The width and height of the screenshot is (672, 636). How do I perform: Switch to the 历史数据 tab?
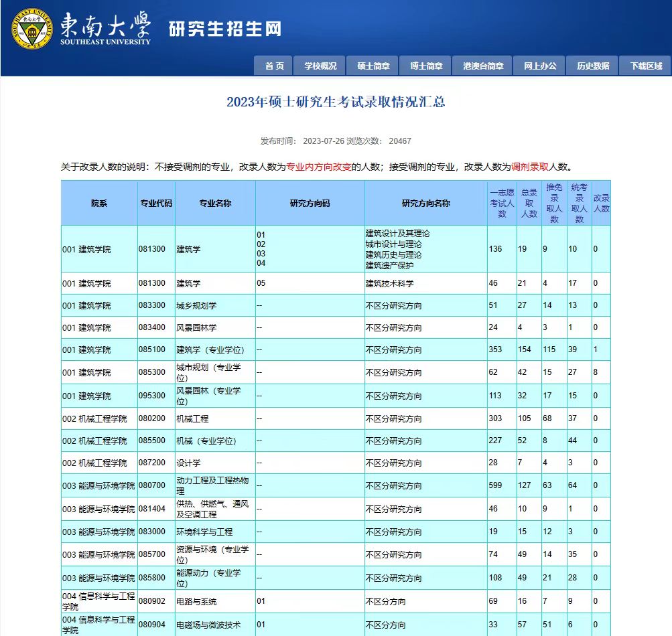pyautogui.click(x=593, y=66)
